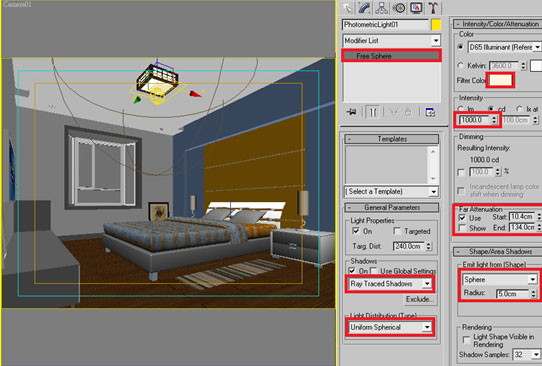Open the Motion command panel tab

[399, 8]
